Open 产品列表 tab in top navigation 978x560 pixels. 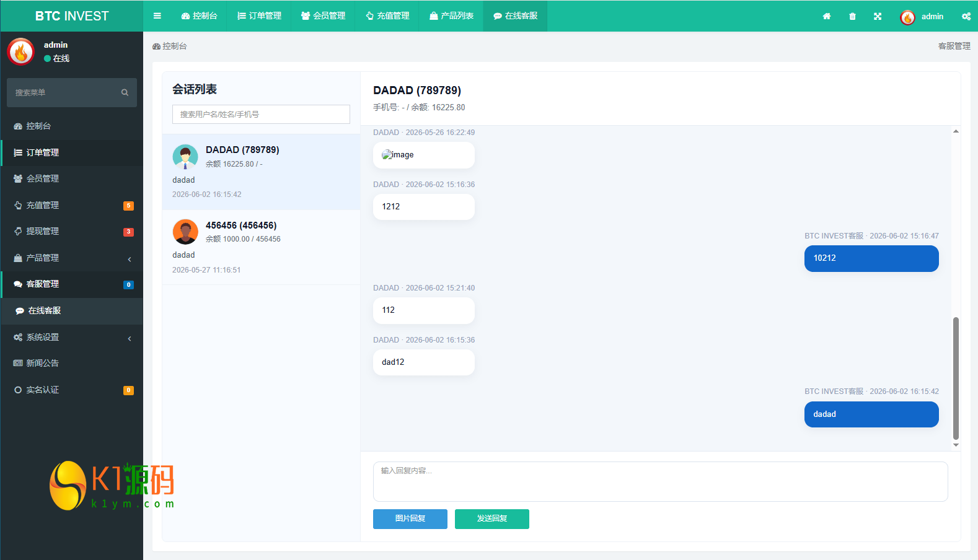(451, 16)
